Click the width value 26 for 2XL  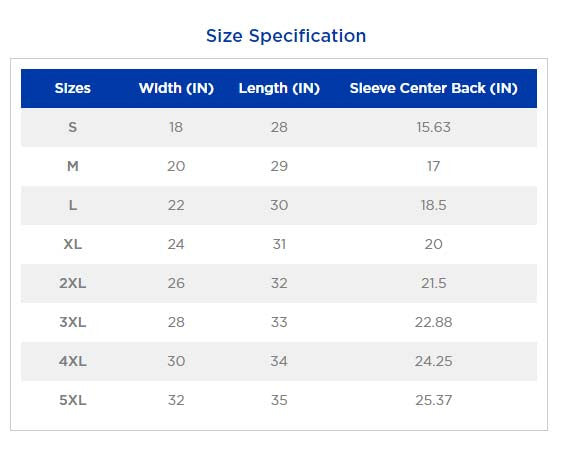[176, 283]
